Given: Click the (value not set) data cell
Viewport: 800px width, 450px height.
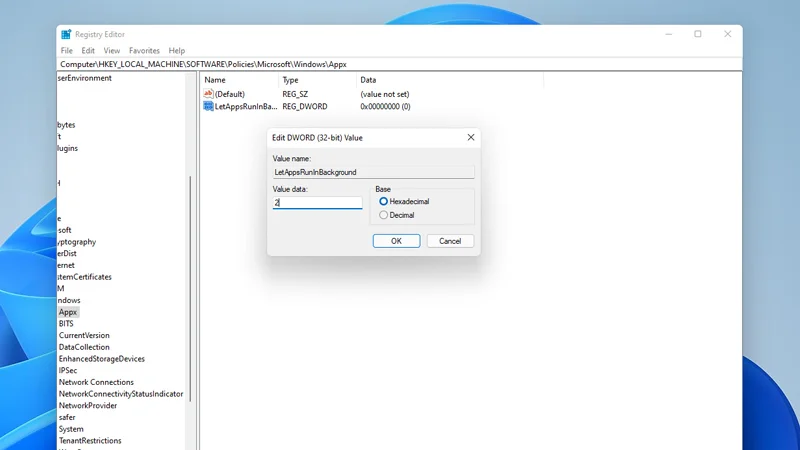Looking at the screenshot, I should (385, 94).
